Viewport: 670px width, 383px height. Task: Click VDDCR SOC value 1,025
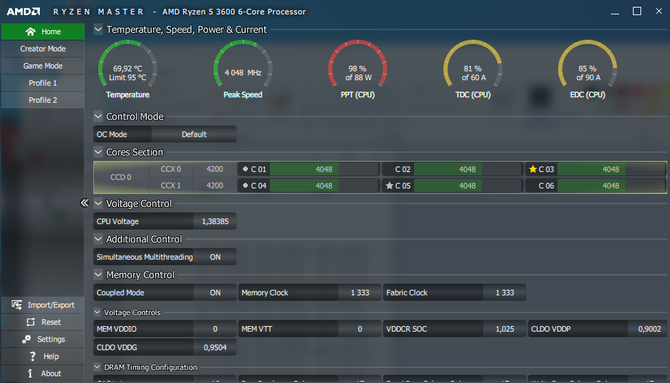click(505, 329)
